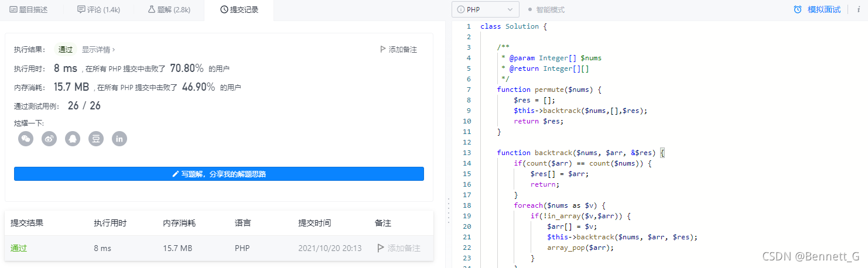Click the 备注 column header
The height and width of the screenshot is (268, 868).
(x=383, y=223)
